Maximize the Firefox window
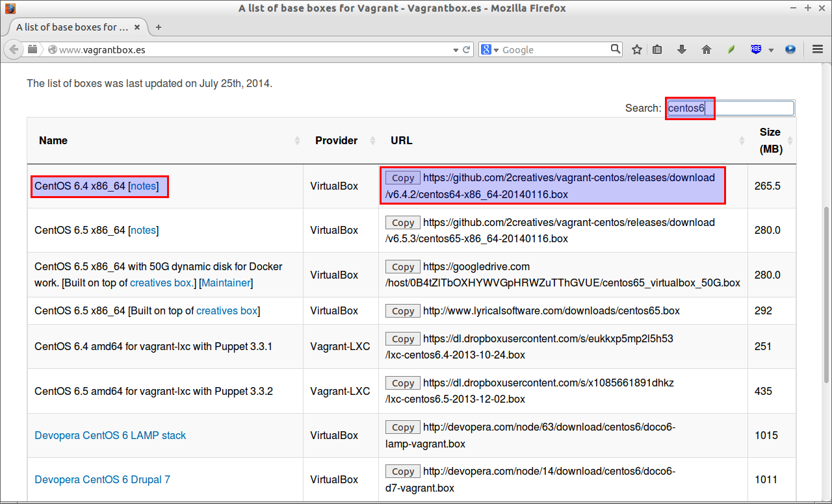The width and height of the screenshot is (832, 504). click(x=808, y=8)
